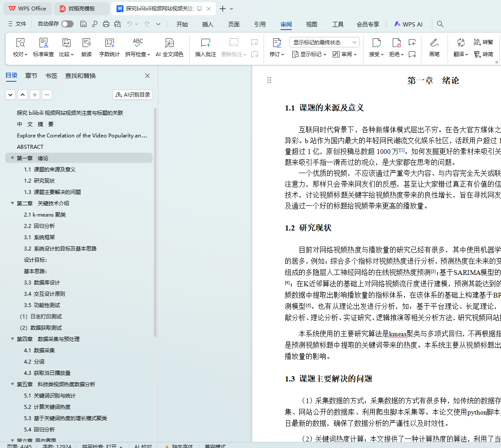Open the 朗读 read aloud tool

pos(87,43)
